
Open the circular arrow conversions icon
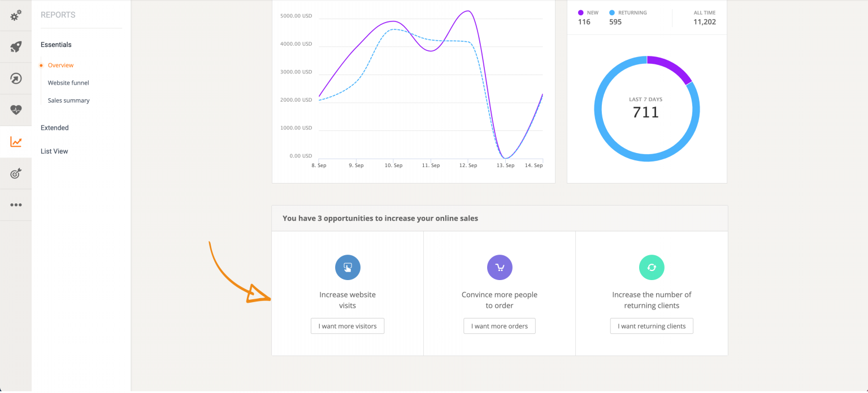click(x=15, y=78)
